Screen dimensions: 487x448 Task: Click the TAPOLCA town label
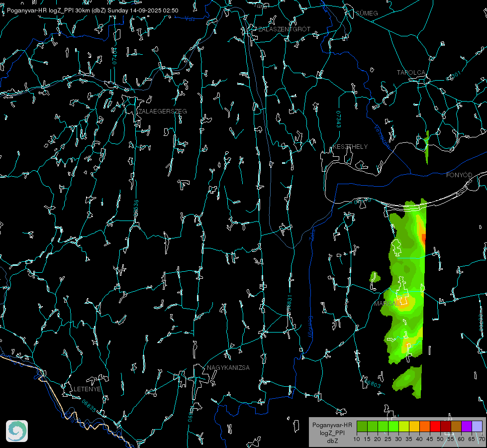point(411,73)
